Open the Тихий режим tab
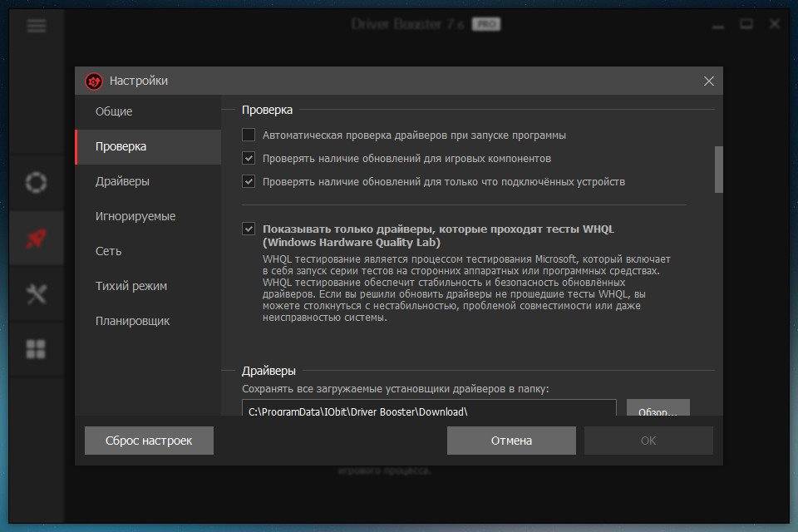Image resolution: width=798 pixels, height=532 pixels. click(x=131, y=286)
